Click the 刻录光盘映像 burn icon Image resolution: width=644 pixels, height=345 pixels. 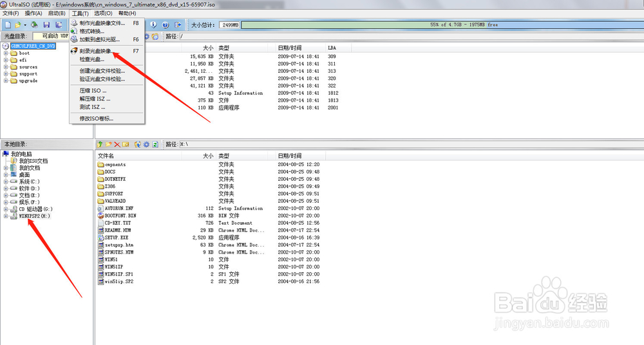[x=74, y=51]
